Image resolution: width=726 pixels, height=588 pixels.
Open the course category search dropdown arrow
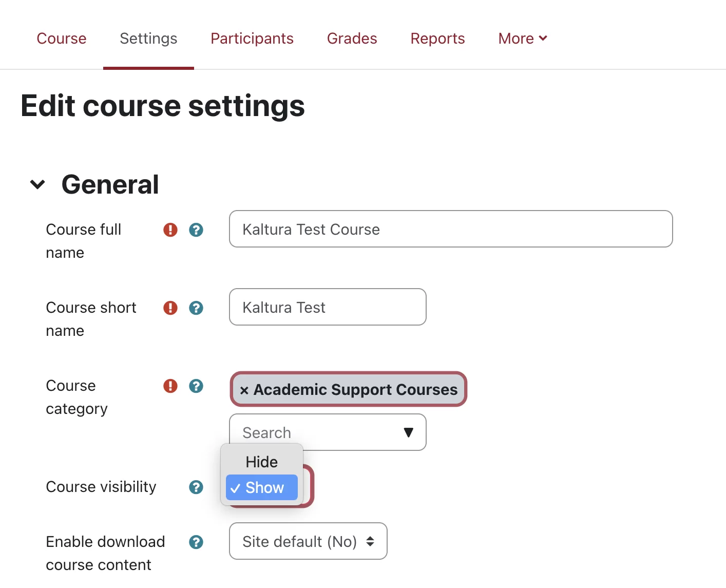409,432
